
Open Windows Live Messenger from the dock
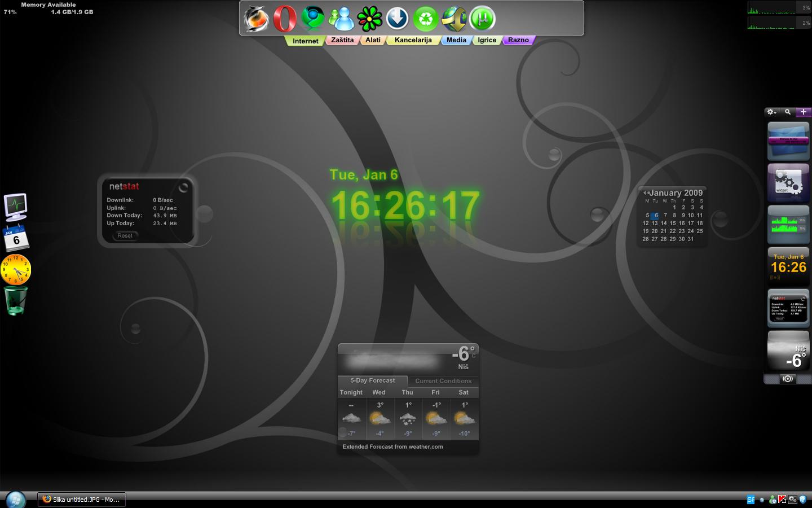[x=341, y=19]
